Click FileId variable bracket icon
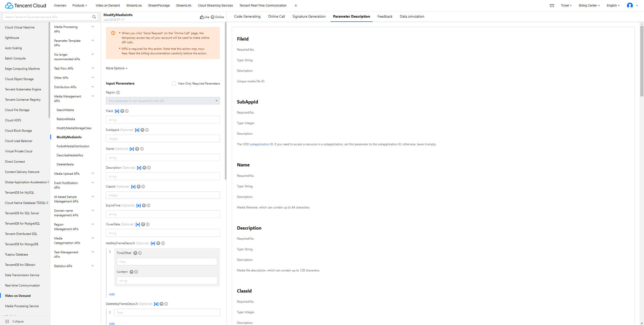Viewport: 644px width, 325px height. coord(117,111)
